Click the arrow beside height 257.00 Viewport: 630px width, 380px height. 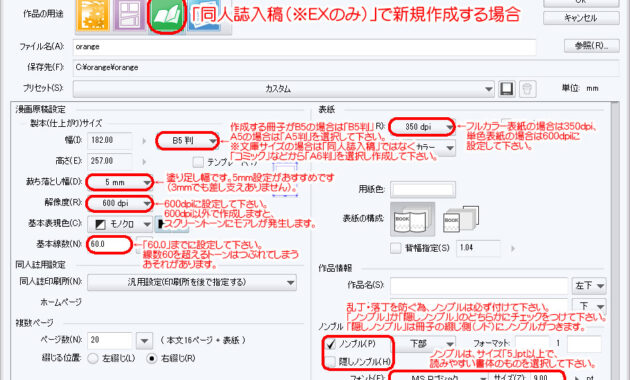[x=144, y=161]
